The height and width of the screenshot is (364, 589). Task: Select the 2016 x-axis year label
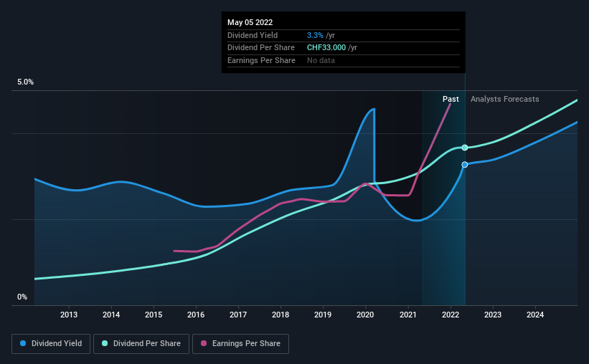pos(196,315)
